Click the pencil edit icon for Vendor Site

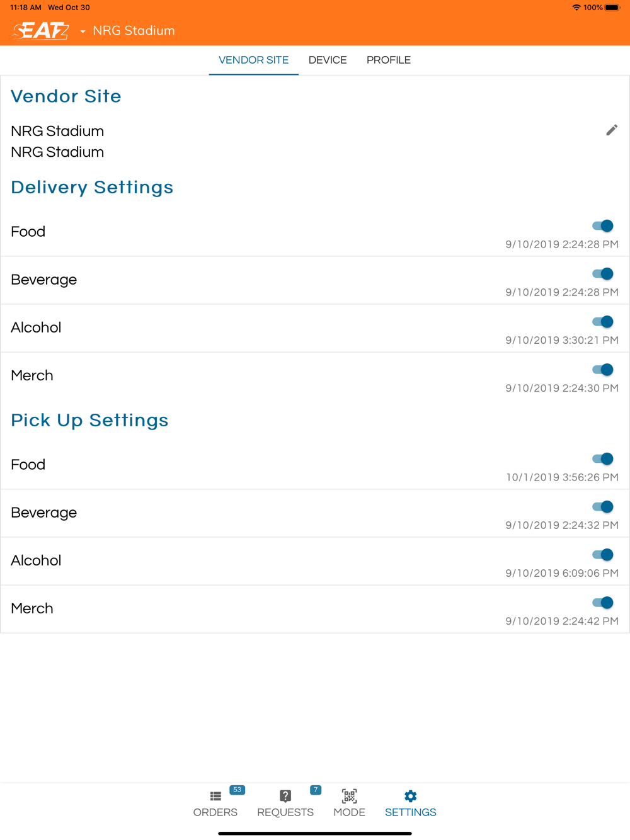612,130
